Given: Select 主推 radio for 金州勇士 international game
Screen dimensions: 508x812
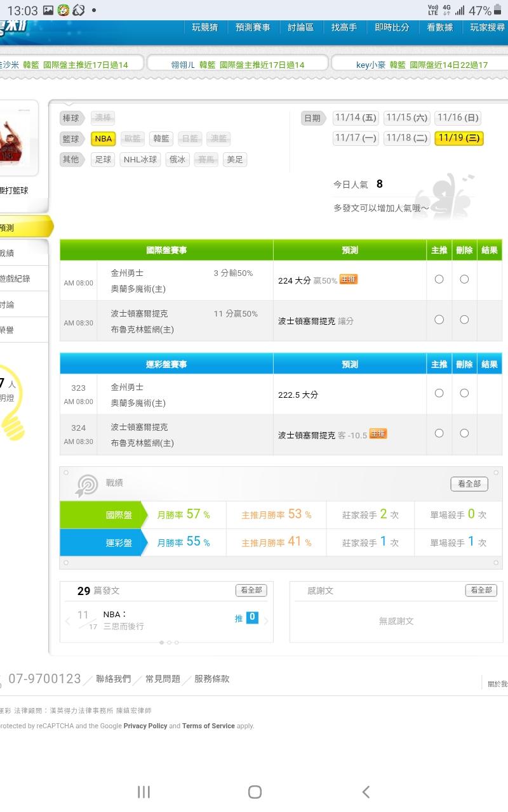Looking at the screenshot, I should [439, 279].
